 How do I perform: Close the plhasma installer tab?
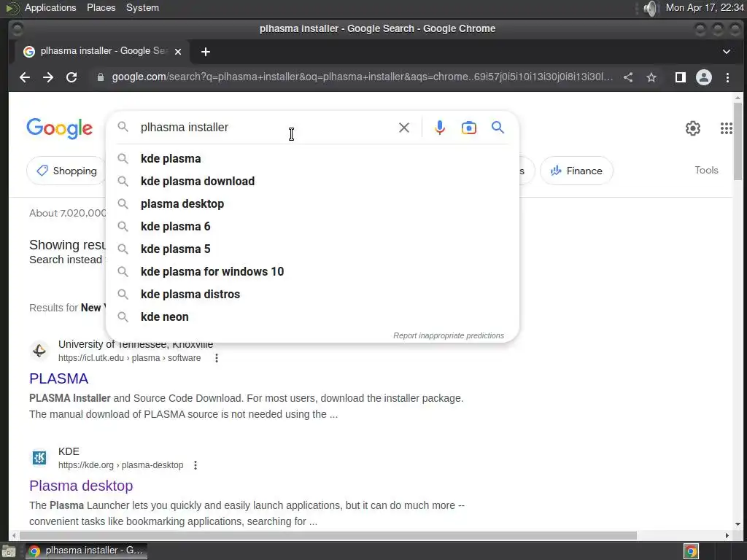point(178,52)
